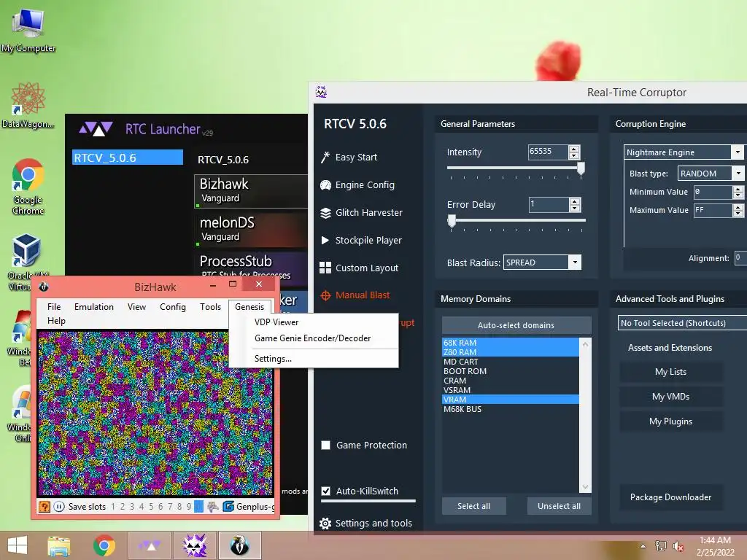747x560 pixels.
Task: Choose VDP Viewer from Genesis menu
Action: point(314,322)
